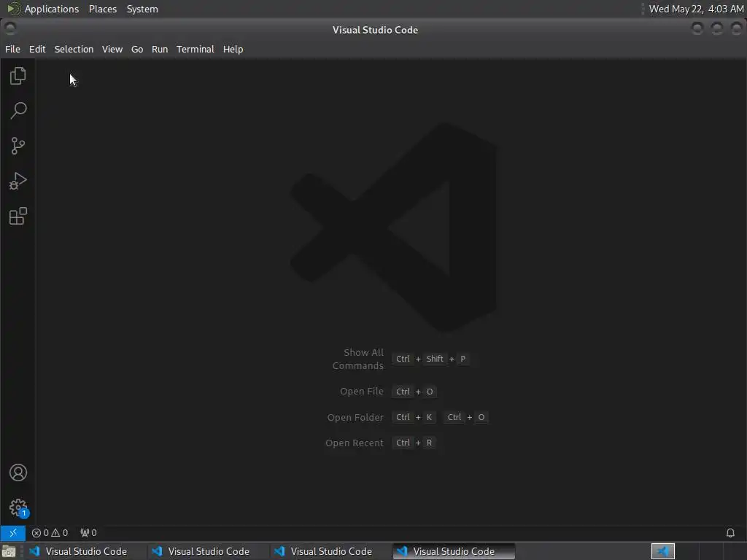
Task: Open notifications bell in status bar
Action: 729,532
